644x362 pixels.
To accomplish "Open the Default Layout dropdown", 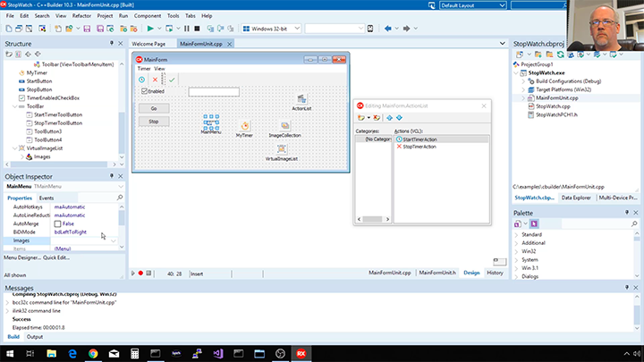I will click(502, 5).
